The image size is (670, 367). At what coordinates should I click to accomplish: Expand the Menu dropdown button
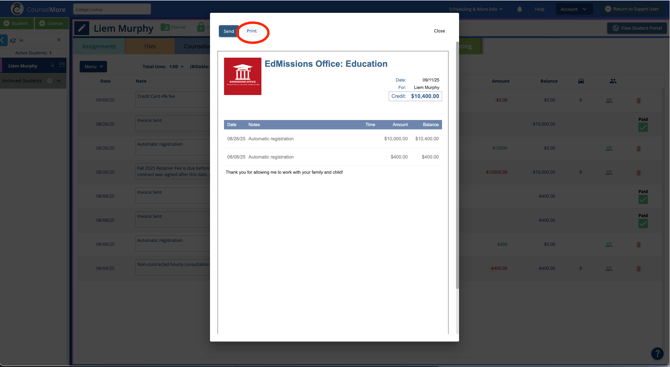(93, 67)
